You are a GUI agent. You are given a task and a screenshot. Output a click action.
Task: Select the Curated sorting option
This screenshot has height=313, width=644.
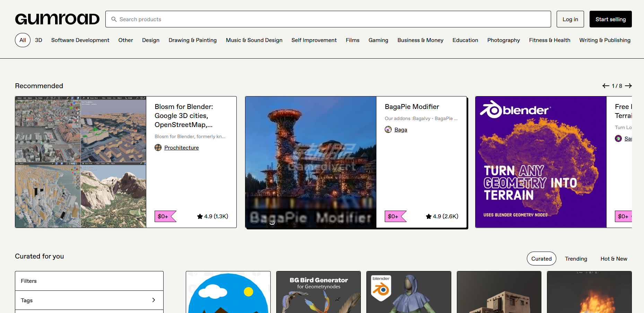(x=541, y=259)
